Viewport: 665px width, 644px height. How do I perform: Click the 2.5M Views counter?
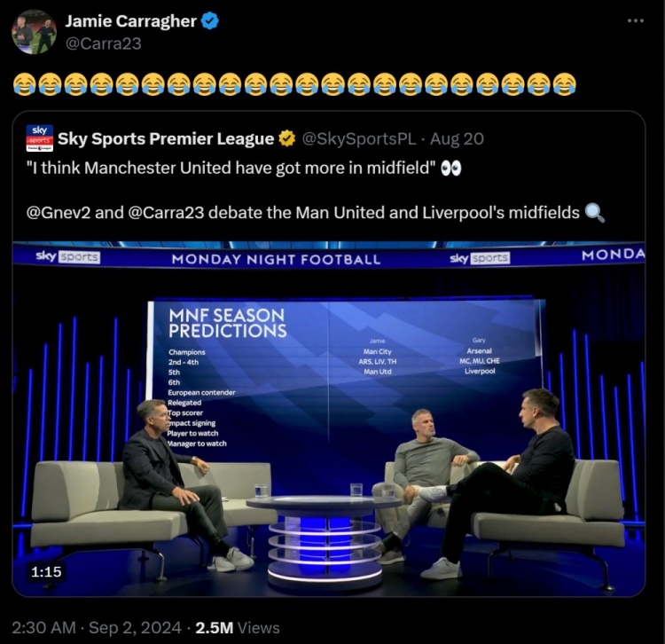pos(238,627)
